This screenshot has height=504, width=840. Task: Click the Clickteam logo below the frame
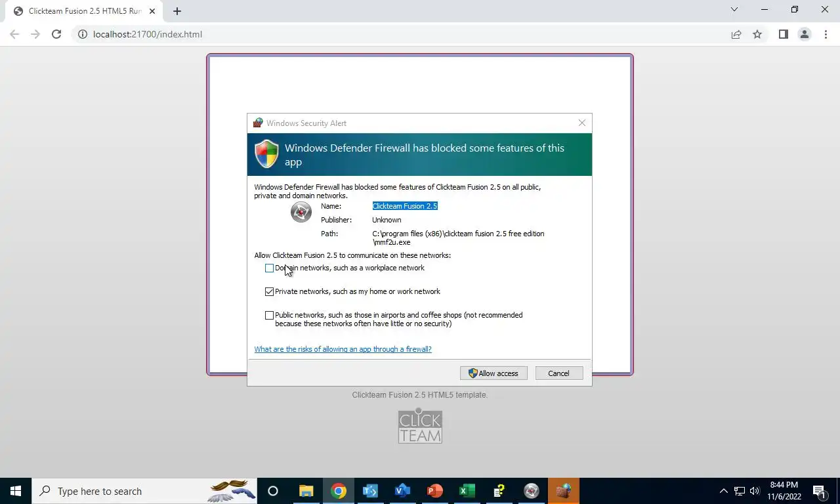click(420, 427)
